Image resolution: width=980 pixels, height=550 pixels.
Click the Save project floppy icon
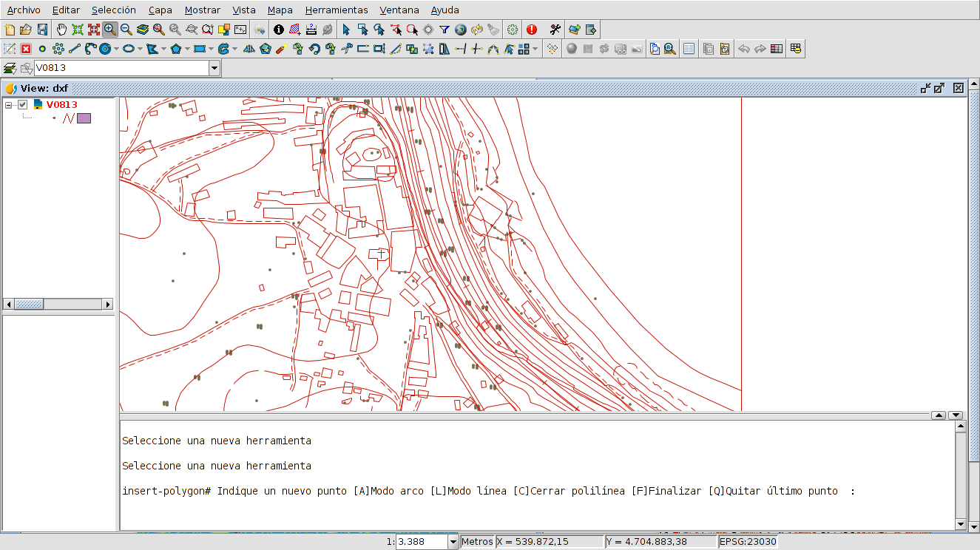[42, 30]
